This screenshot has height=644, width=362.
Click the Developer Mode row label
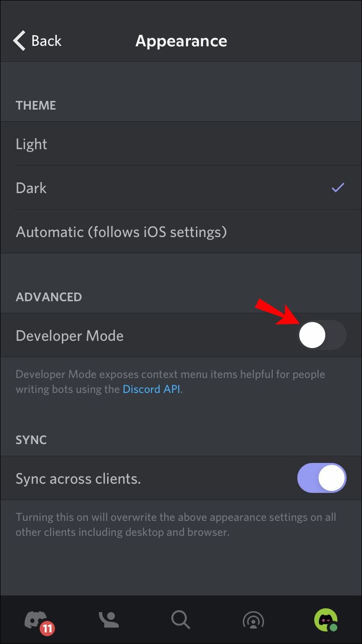[70, 336]
